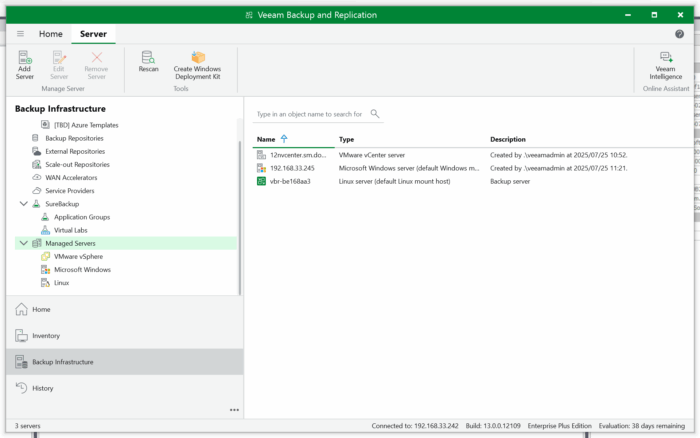Click the vbr-be168aa3 server row icon
Screen dimensions: 700x438
pos(261,181)
